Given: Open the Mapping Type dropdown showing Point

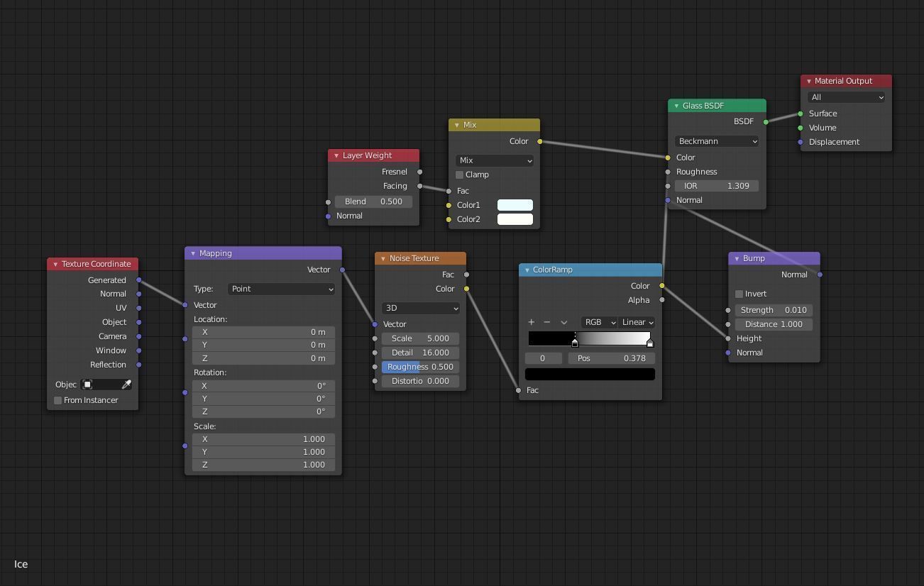Looking at the screenshot, I should pyautogui.click(x=281, y=289).
